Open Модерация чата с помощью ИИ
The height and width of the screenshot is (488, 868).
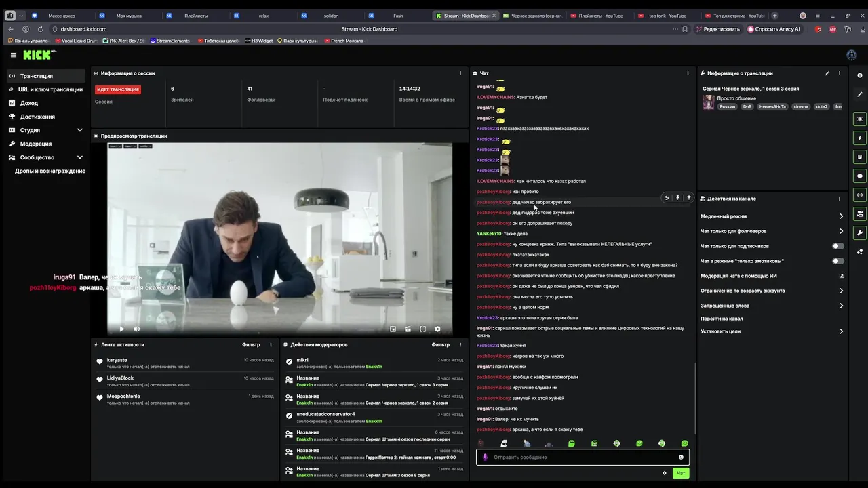[x=772, y=276]
